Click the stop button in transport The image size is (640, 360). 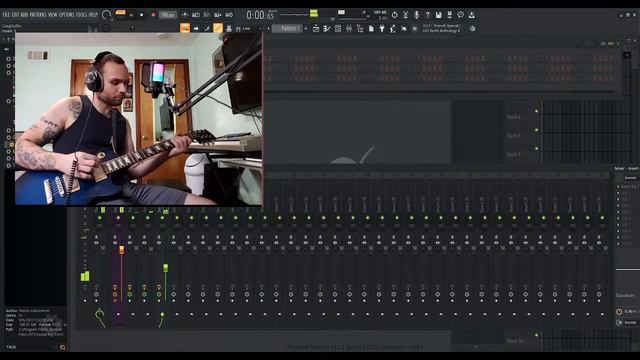pyautogui.click(x=142, y=15)
